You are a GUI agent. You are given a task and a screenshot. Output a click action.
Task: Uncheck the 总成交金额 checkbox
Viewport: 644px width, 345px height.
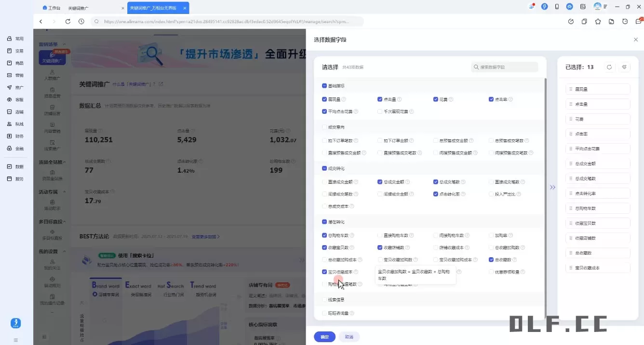[380, 182]
